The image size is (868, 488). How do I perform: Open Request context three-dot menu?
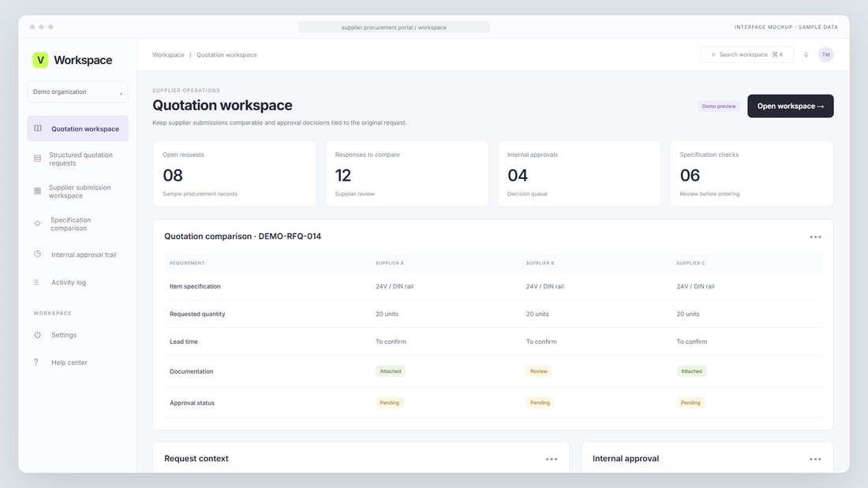point(552,460)
